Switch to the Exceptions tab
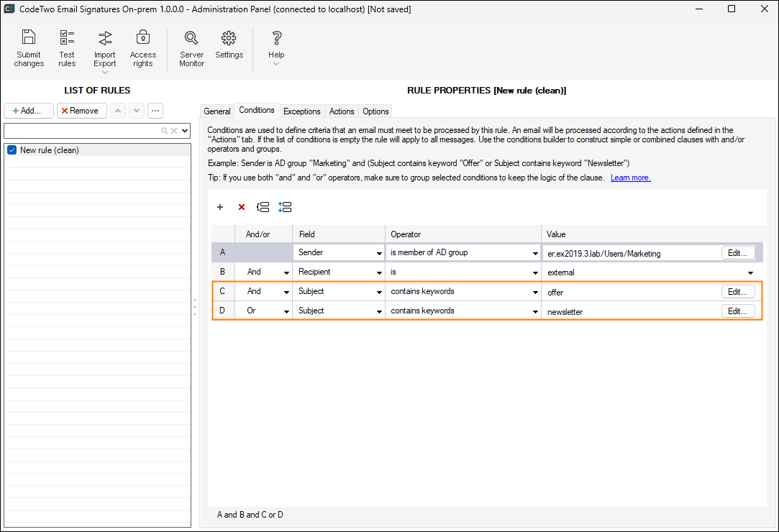Screen dimensions: 779x532 click(x=301, y=111)
